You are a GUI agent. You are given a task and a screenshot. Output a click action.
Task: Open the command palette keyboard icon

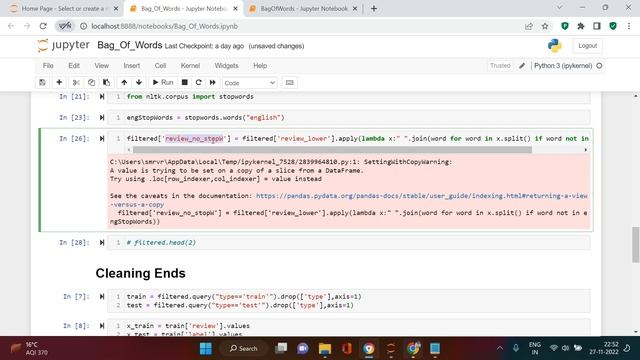pos(289,82)
